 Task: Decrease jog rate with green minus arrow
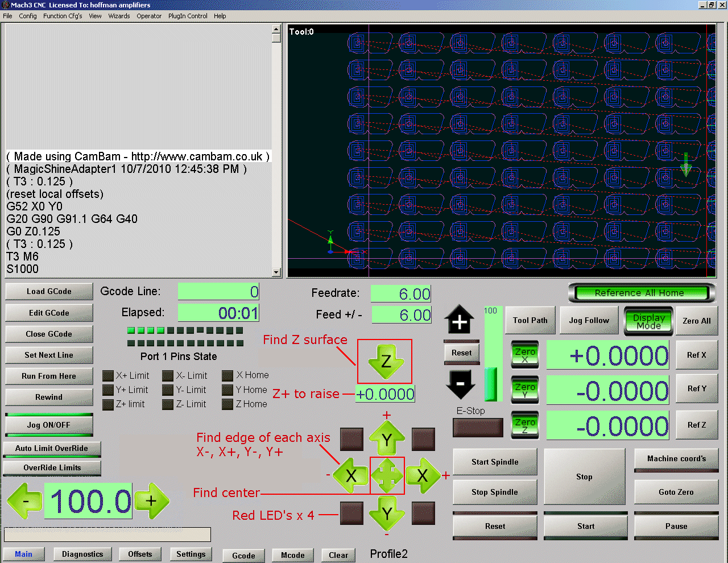click(x=25, y=501)
